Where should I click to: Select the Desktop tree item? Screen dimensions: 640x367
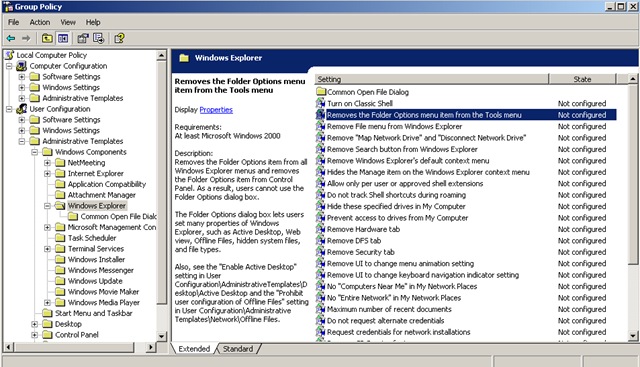point(68,324)
